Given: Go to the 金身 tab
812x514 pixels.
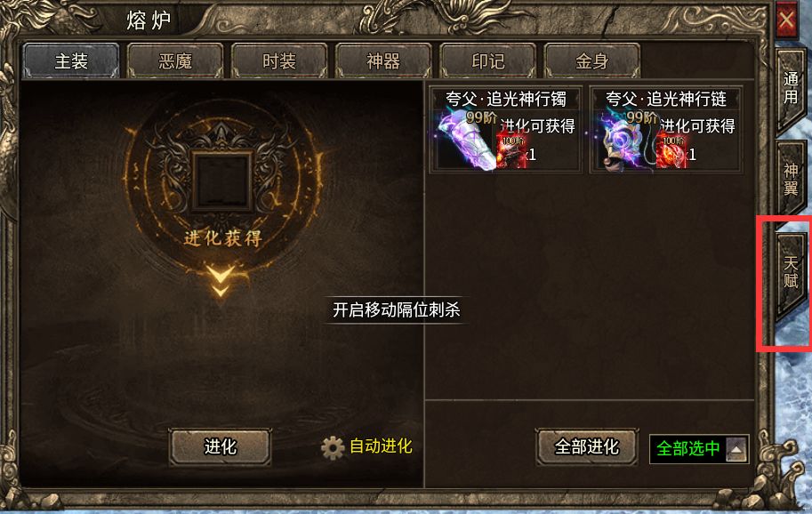Looking at the screenshot, I should (x=592, y=61).
